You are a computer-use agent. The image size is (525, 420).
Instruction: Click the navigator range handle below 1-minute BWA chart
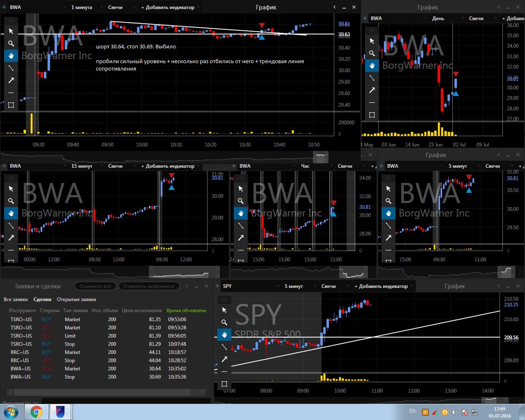tap(321, 157)
